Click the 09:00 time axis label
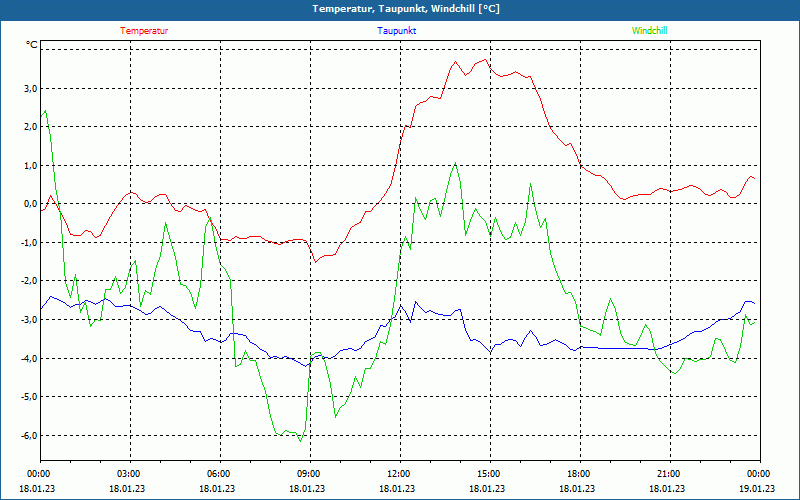Image resolution: width=800 pixels, height=500 pixels. point(310,474)
